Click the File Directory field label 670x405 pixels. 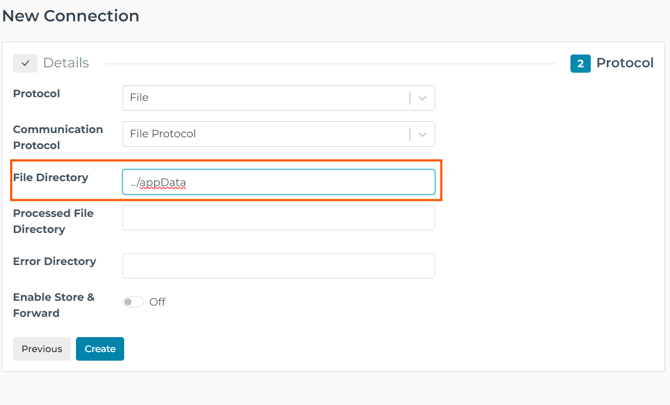[50, 177]
